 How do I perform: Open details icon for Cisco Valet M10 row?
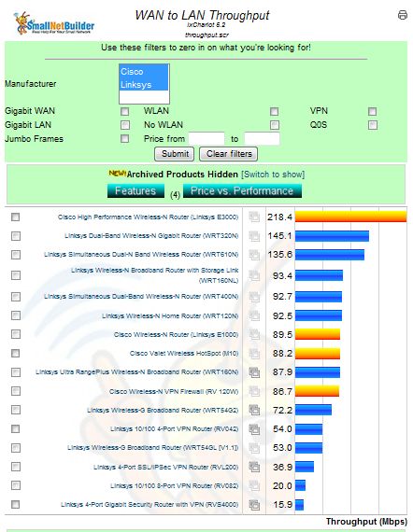[254, 353]
